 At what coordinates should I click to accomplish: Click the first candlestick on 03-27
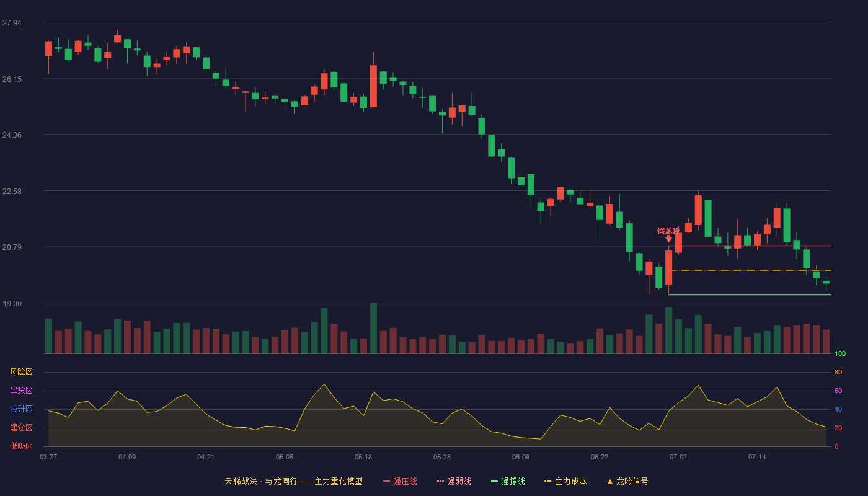click(x=48, y=49)
